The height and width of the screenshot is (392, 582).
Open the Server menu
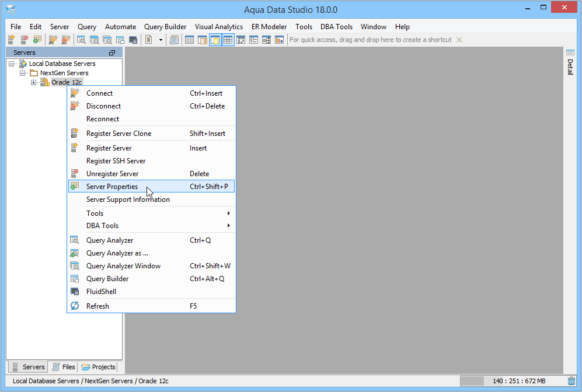point(60,27)
